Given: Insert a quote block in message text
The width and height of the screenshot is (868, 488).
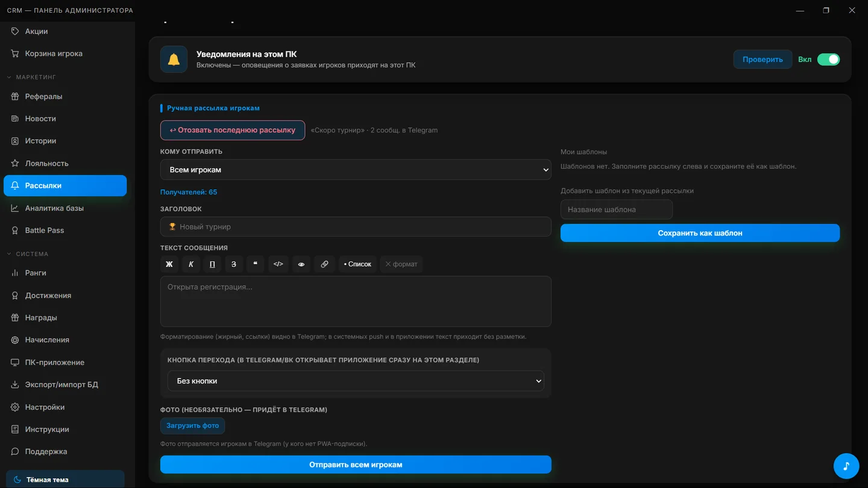Looking at the screenshot, I should 256,264.
